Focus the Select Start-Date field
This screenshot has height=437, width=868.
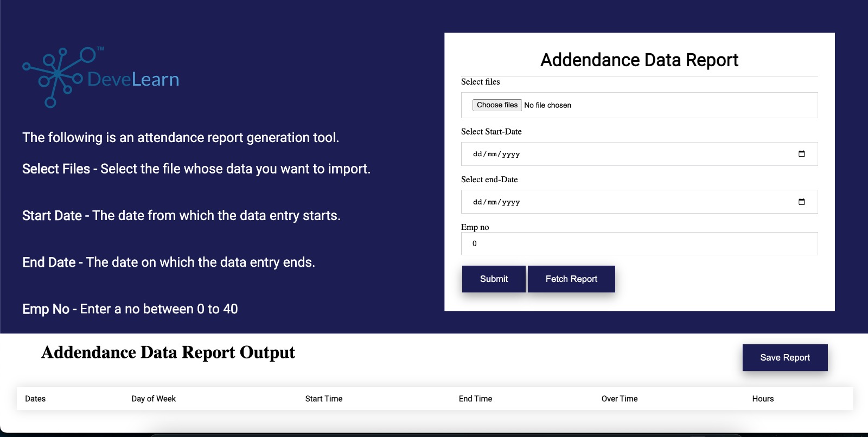click(624, 154)
